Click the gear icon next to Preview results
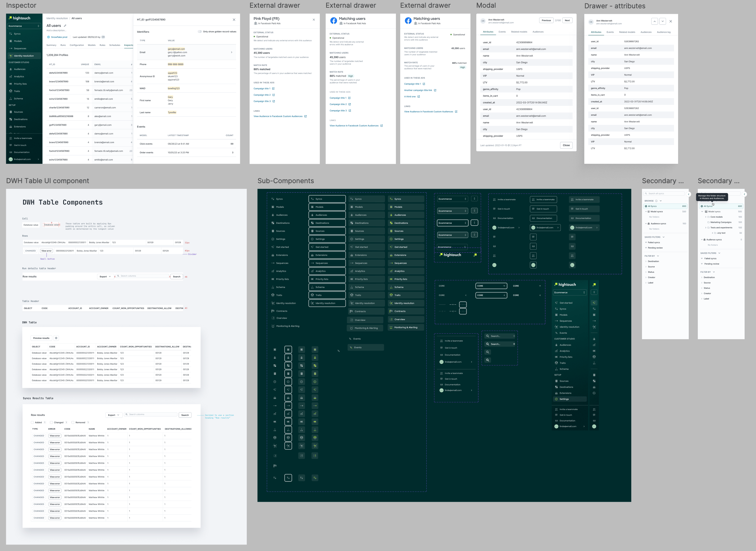 [56, 338]
